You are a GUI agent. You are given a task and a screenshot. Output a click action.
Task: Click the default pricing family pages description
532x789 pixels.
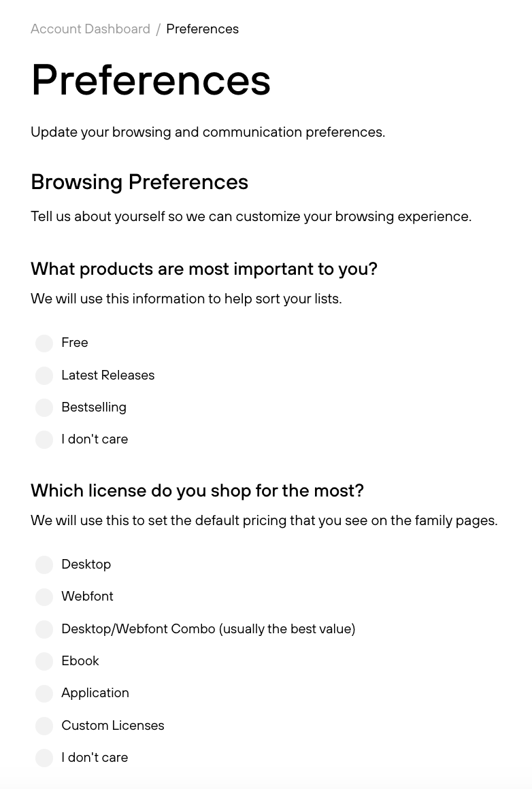tap(264, 520)
